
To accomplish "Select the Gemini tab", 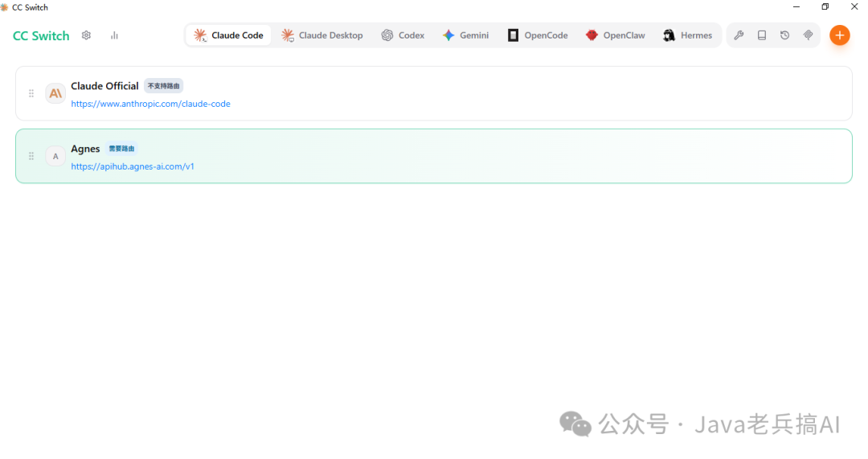I will [x=465, y=35].
